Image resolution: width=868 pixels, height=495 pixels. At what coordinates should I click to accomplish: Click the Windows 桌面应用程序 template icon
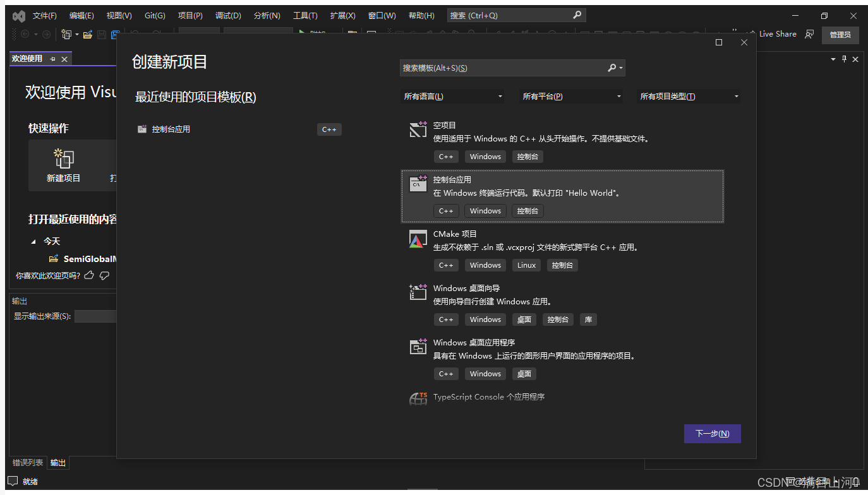click(x=418, y=347)
